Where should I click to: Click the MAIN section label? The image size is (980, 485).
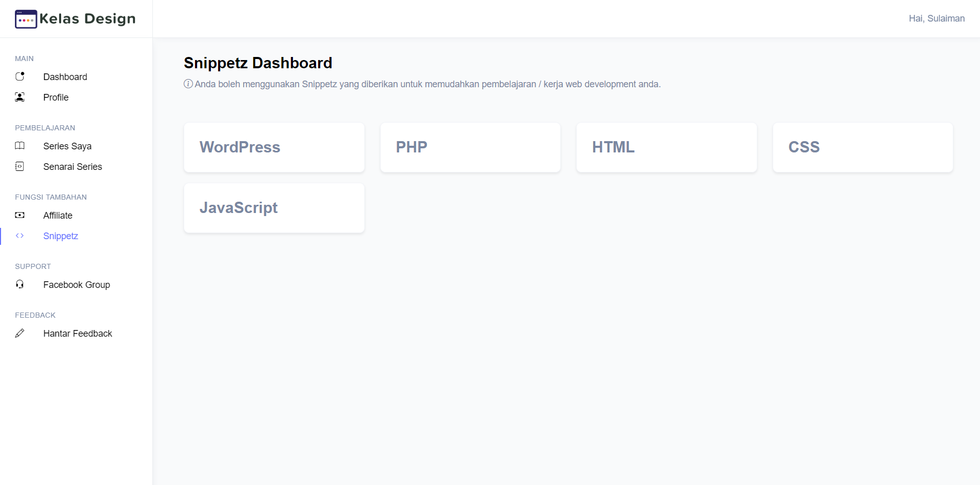[24, 59]
